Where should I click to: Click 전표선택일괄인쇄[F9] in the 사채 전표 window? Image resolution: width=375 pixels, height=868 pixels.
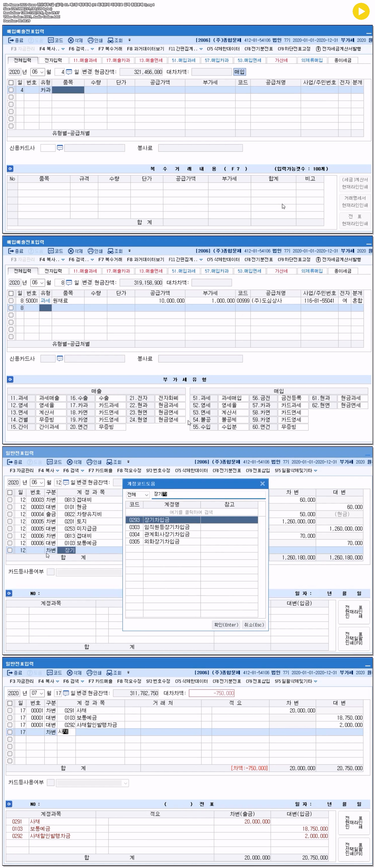(354, 849)
